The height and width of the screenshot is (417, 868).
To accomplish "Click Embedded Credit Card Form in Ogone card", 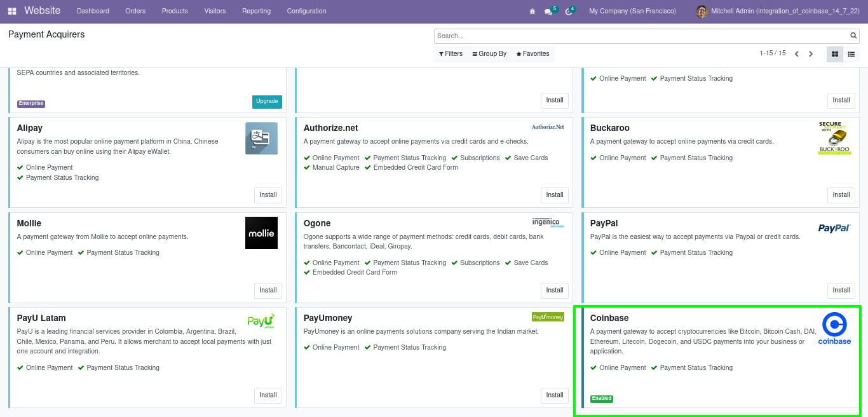I will tap(355, 273).
